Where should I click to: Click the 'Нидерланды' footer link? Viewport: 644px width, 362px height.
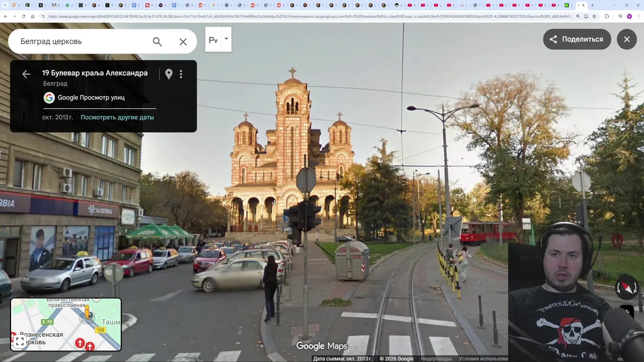[436, 358]
